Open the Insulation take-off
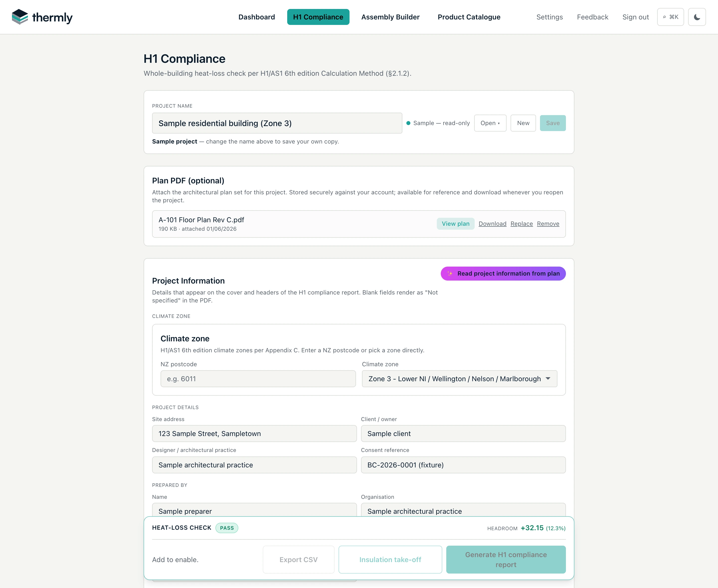Screen dimensions: 718x588 tap(390, 560)
